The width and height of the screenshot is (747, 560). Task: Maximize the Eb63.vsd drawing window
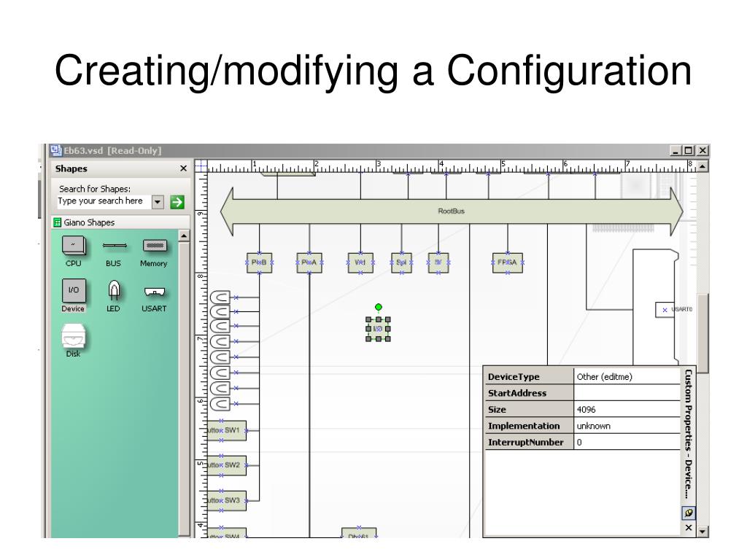[x=688, y=151]
